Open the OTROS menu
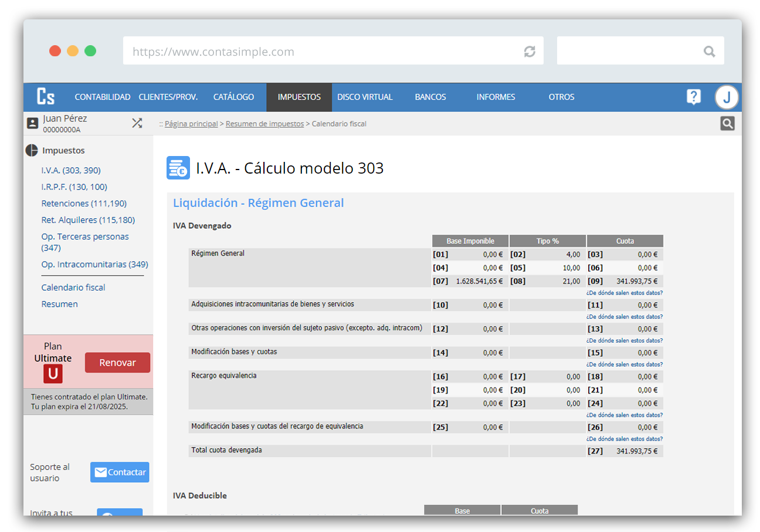 pyautogui.click(x=561, y=97)
